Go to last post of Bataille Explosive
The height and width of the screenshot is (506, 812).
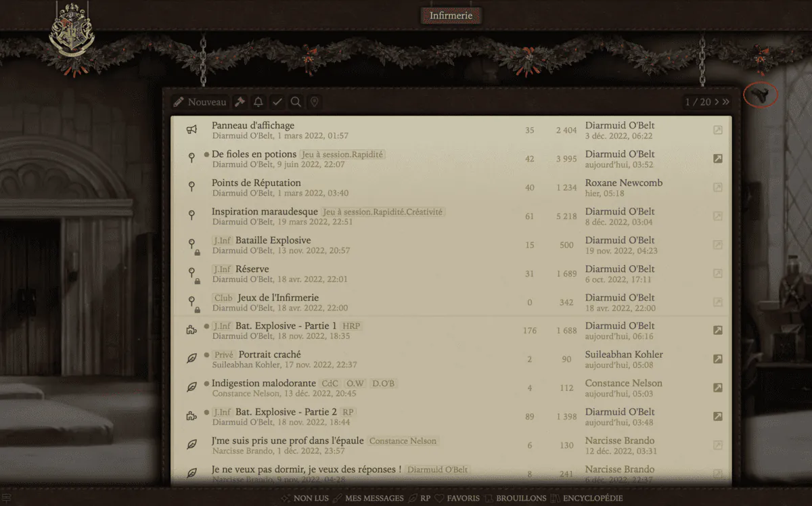(x=718, y=245)
